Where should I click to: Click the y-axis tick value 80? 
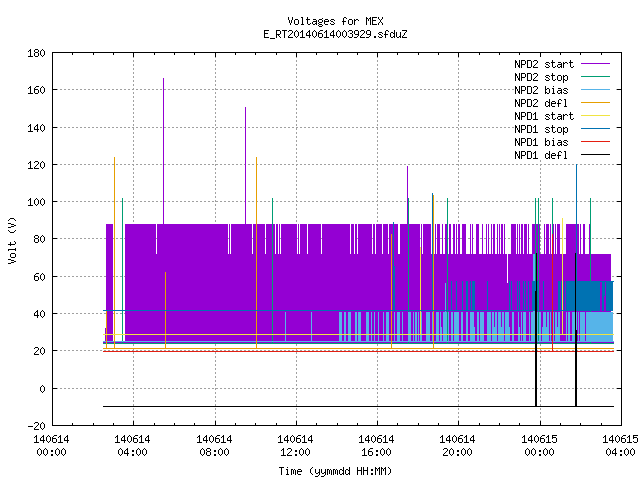pyautogui.click(x=39, y=239)
